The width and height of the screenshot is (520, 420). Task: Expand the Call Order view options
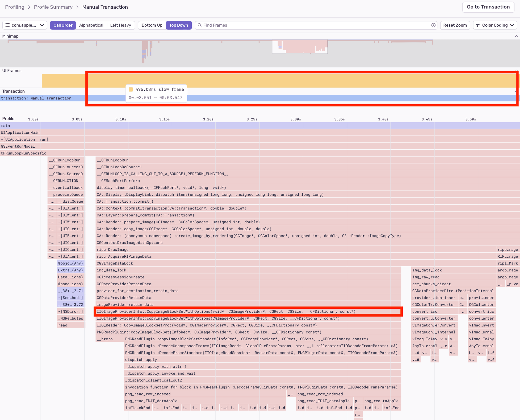[x=63, y=25]
